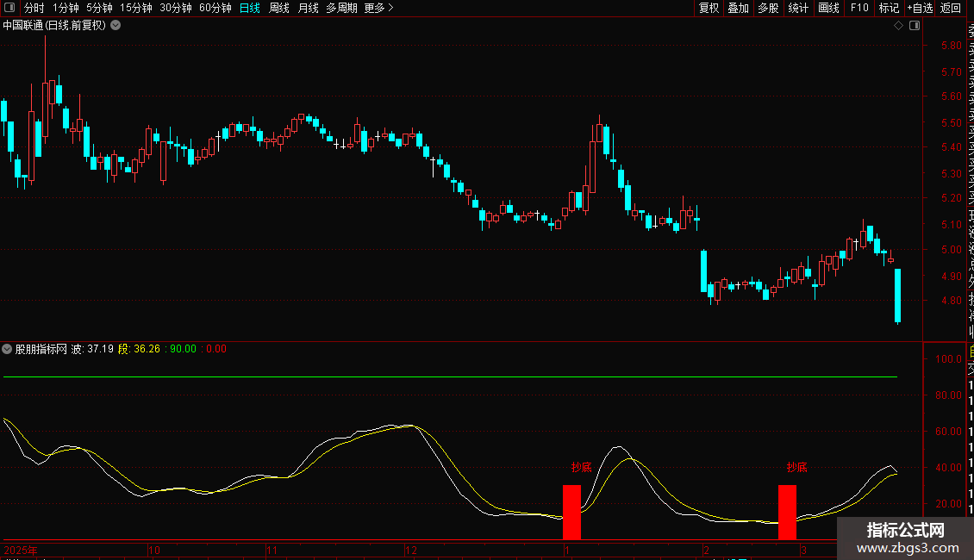Click the 4.80 price axis label
The width and height of the screenshot is (974, 560).
951,301
